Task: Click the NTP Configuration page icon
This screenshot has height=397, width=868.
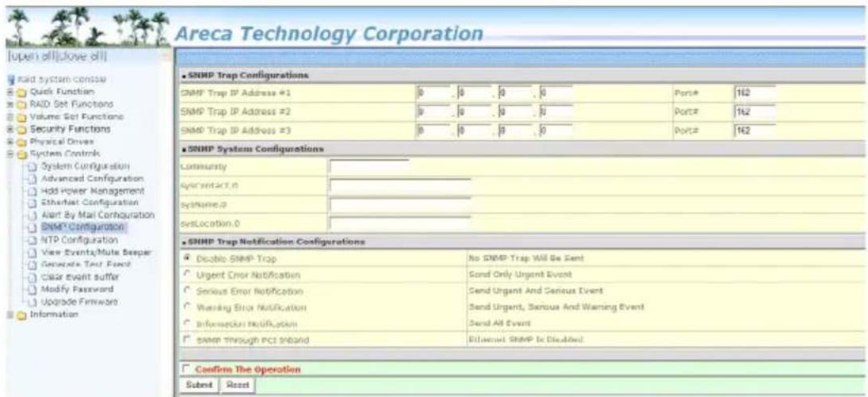Action: [32, 240]
